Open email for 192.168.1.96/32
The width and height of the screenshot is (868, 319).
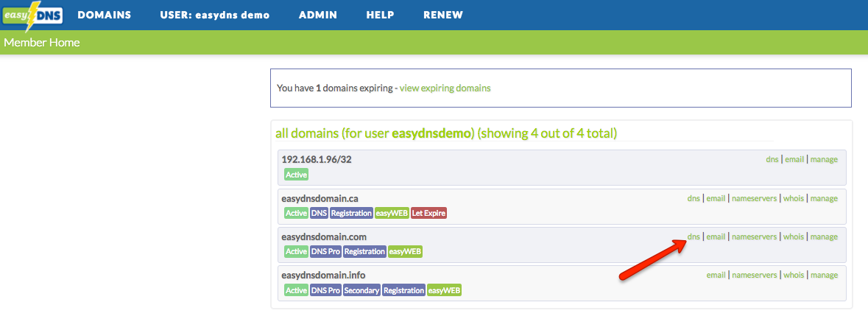pos(794,159)
